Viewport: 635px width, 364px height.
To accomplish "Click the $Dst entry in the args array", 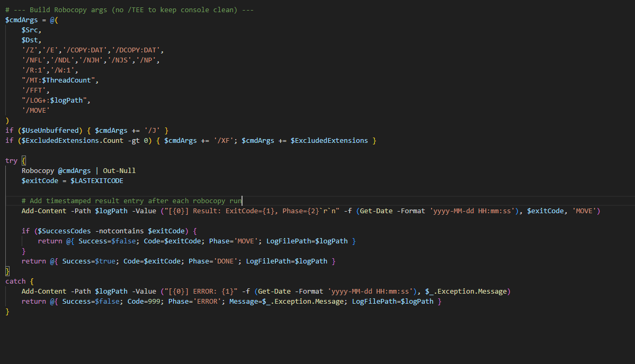I will (30, 40).
